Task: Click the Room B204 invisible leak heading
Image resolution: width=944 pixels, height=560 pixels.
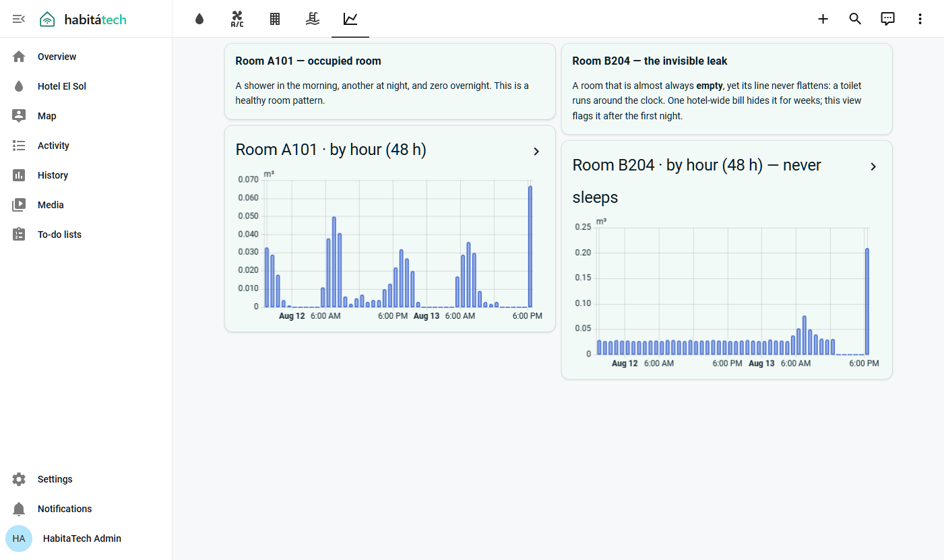Action: tap(650, 61)
